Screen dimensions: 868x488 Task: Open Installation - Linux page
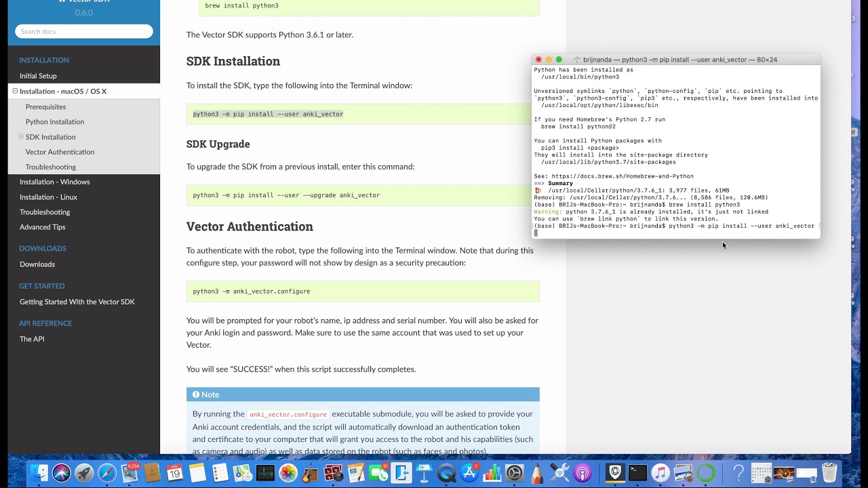[x=48, y=197]
